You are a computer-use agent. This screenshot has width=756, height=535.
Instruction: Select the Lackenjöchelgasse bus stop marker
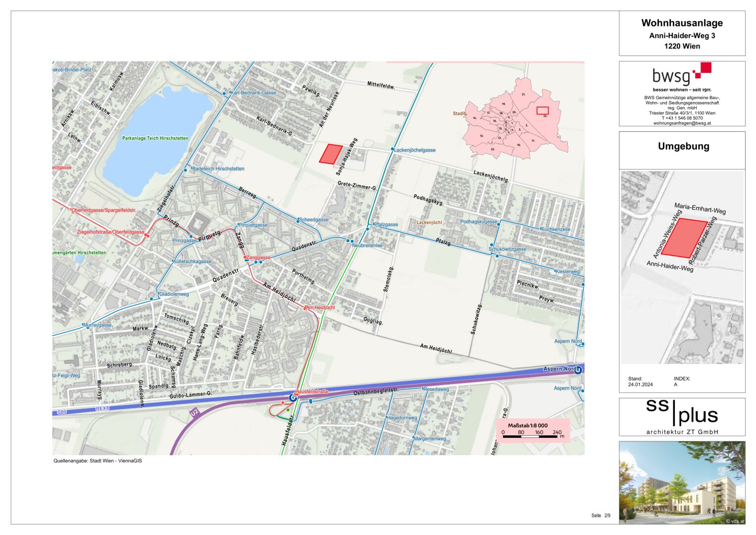tap(392, 149)
